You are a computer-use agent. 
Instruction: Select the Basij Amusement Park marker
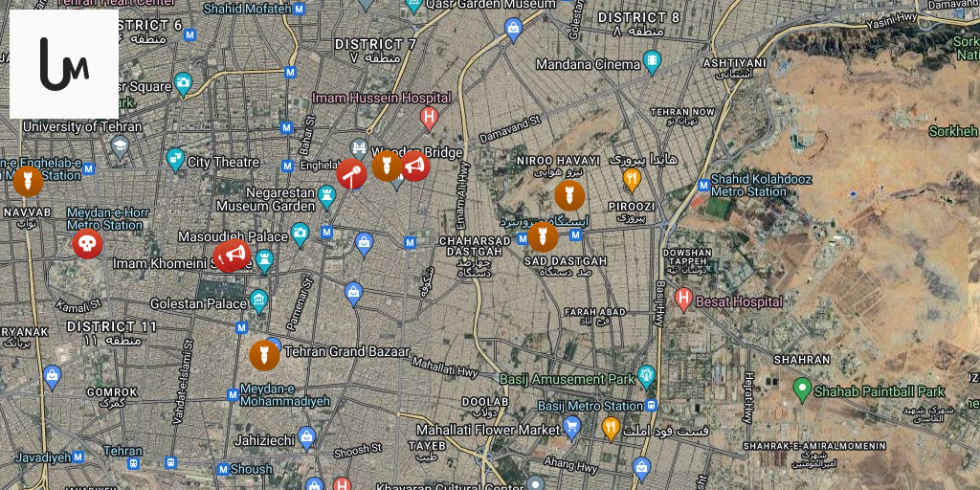(646, 377)
